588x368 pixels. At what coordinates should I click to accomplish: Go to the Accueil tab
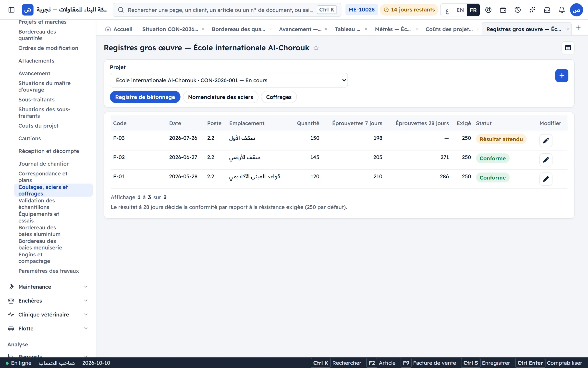tap(119, 29)
